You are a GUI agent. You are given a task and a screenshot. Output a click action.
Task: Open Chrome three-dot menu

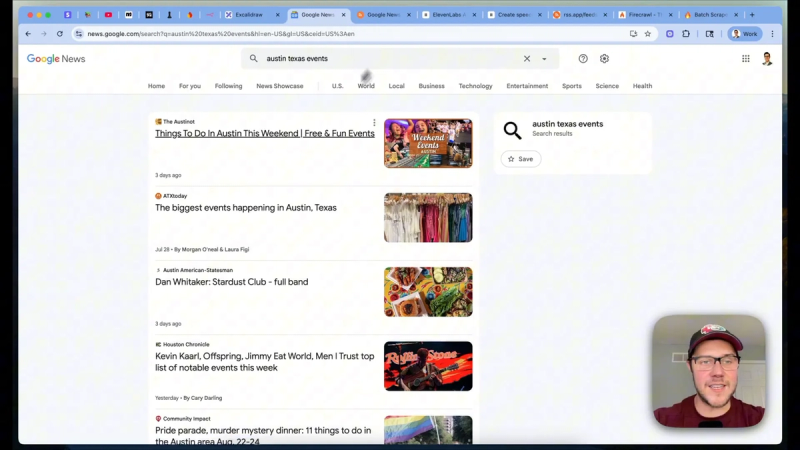[772, 34]
